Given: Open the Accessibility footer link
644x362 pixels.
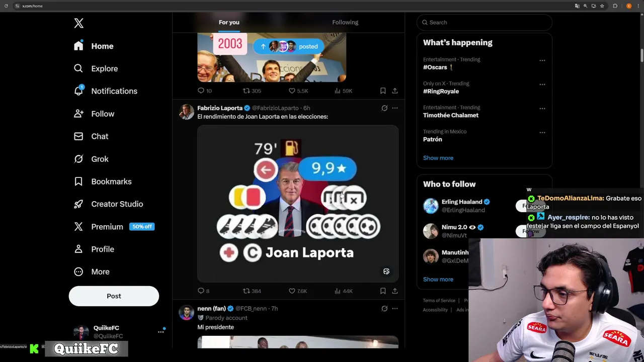Looking at the screenshot, I should click(435, 310).
